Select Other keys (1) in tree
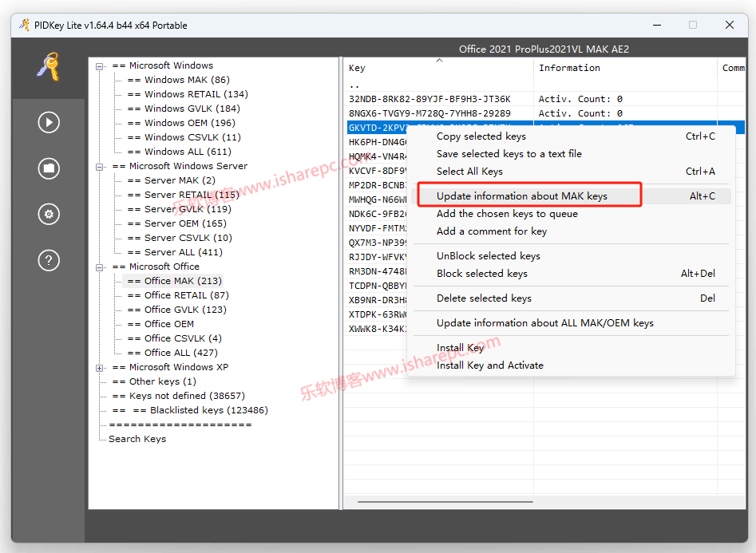Viewport: 756px width, 553px height. [x=154, y=382]
